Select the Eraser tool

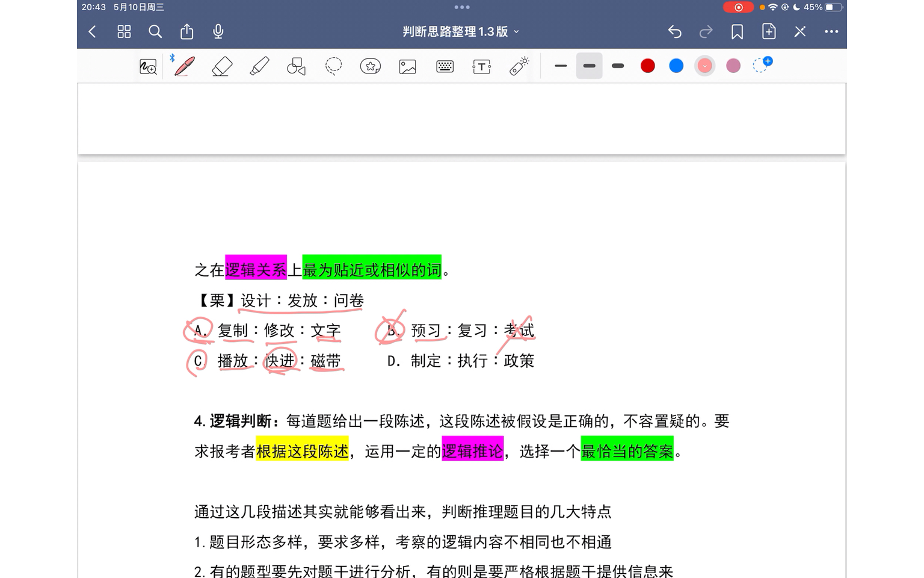pyautogui.click(x=222, y=66)
